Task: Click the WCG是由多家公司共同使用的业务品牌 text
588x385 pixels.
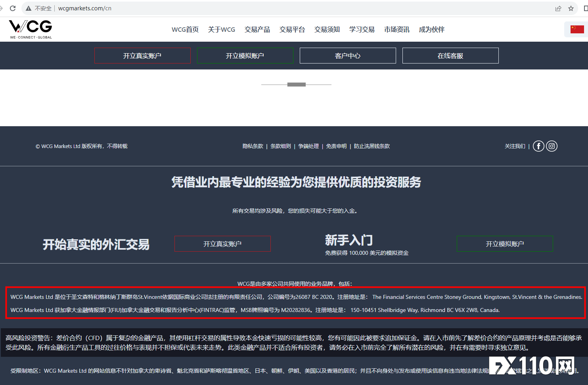Action: 295,284
